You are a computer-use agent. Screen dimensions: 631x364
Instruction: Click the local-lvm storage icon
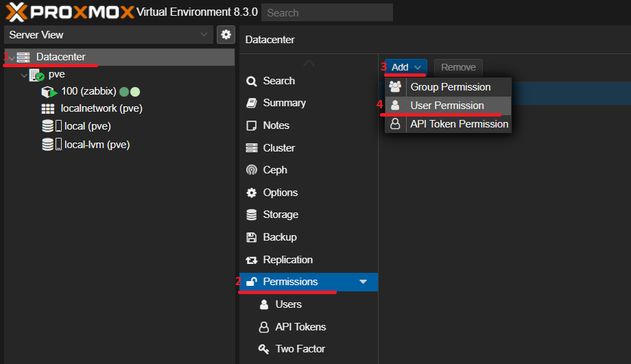click(51, 145)
